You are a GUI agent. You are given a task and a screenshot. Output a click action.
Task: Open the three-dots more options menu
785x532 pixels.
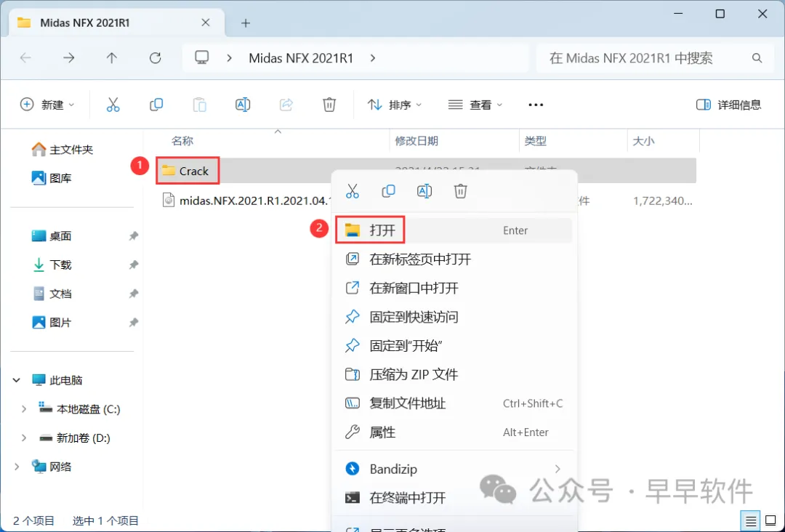[536, 105]
